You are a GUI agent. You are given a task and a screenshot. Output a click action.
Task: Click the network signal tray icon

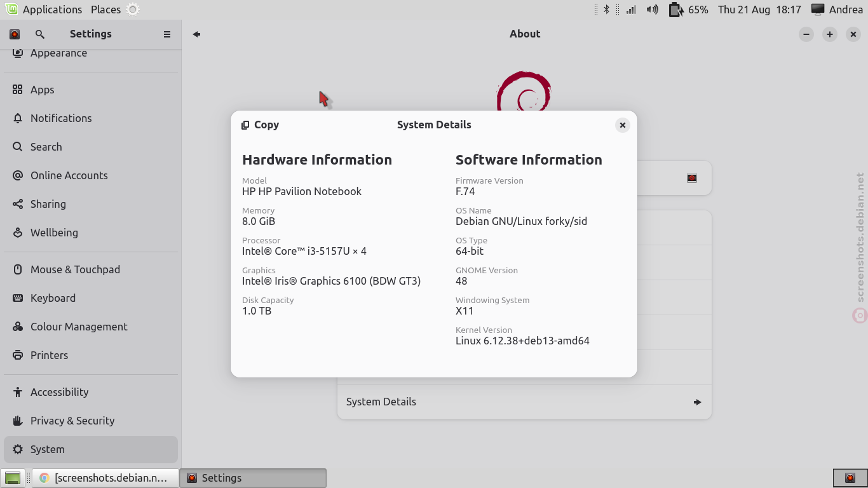click(631, 10)
